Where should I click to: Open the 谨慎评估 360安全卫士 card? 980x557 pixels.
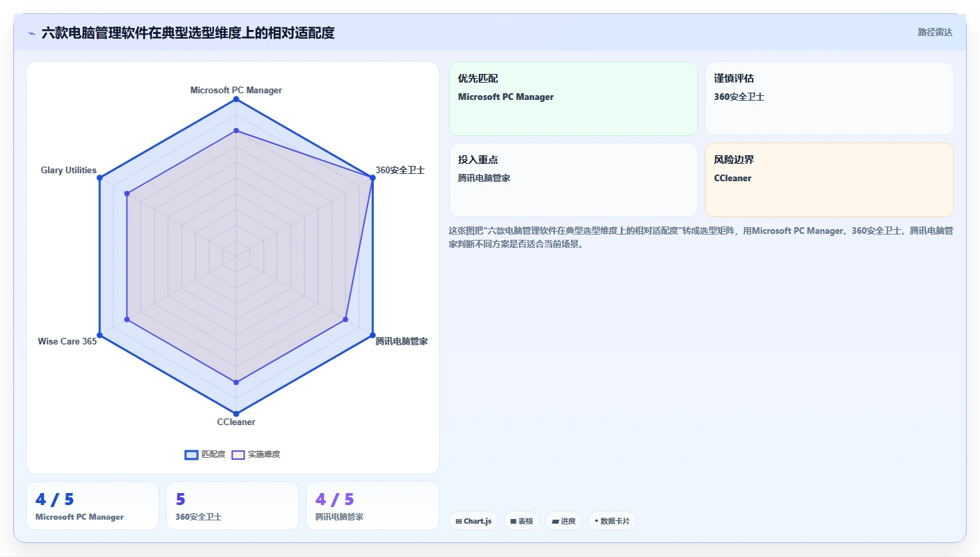(829, 99)
